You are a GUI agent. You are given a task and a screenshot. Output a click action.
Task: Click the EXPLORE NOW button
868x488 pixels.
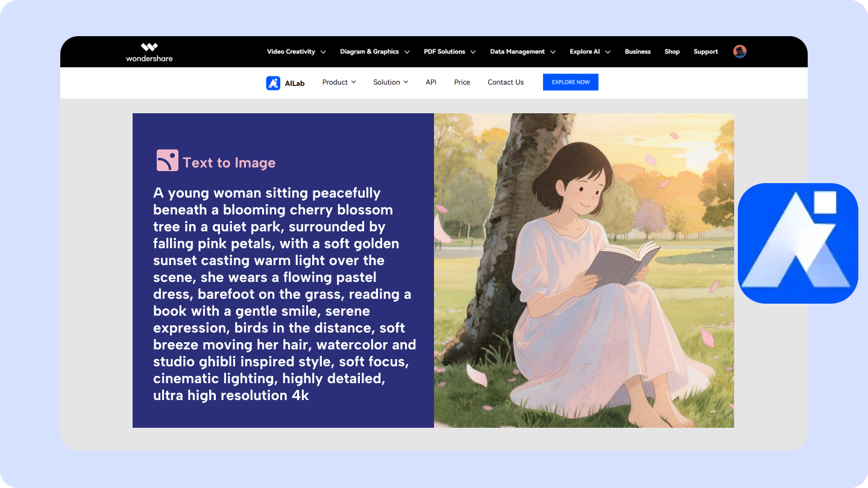coord(570,82)
